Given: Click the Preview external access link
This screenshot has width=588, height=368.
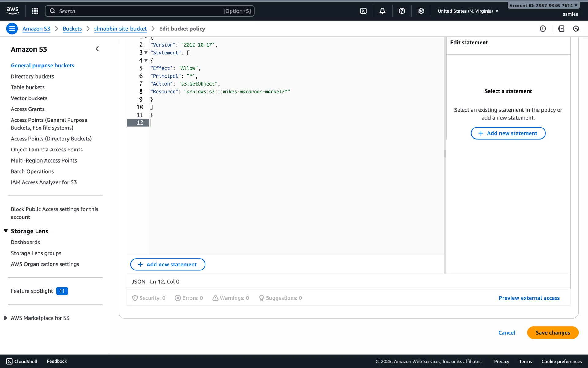Looking at the screenshot, I should tap(529, 298).
